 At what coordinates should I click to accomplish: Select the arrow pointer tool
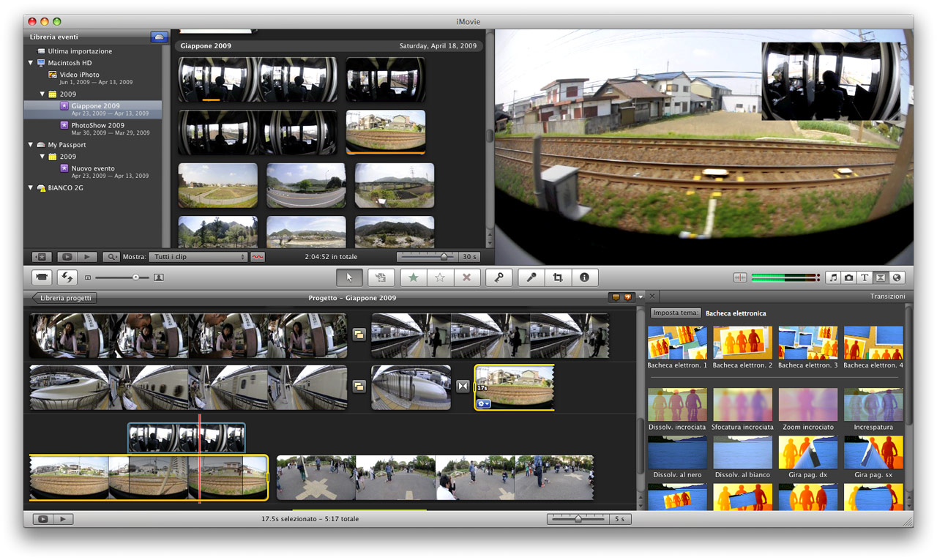click(350, 277)
